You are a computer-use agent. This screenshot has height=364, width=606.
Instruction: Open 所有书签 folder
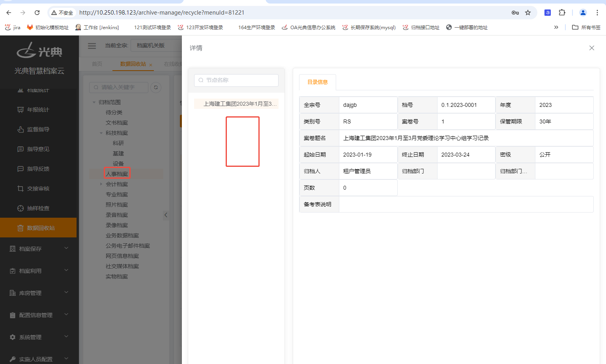coord(586,27)
